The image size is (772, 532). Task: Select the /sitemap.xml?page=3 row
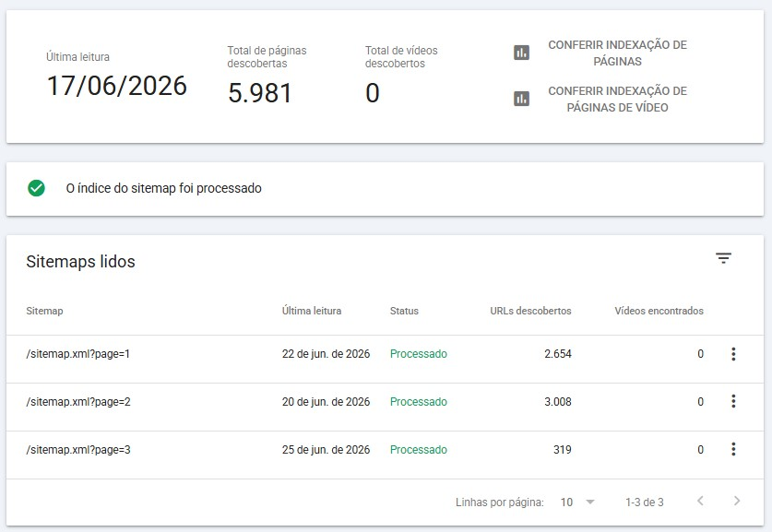(x=385, y=455)
